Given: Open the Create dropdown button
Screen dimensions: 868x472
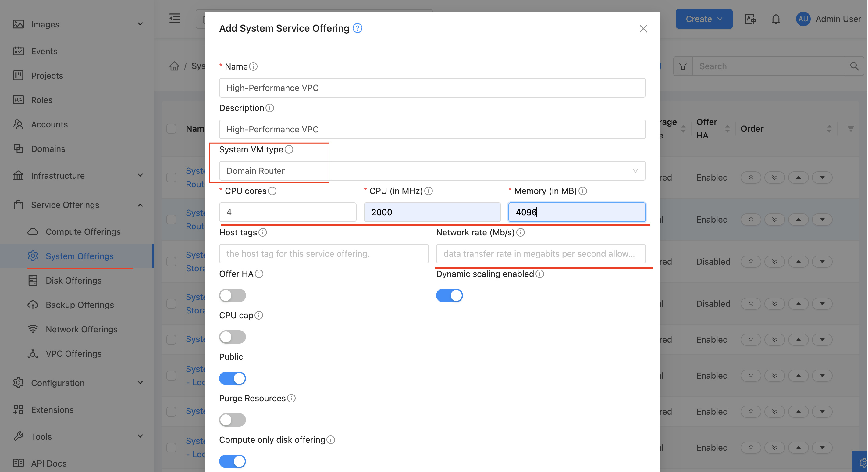Looking at the screenshot, I should coord(704,19).
